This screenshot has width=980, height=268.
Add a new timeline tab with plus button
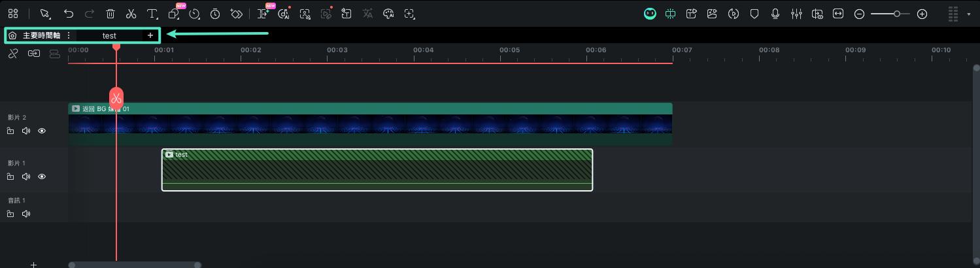coord(150,35)
